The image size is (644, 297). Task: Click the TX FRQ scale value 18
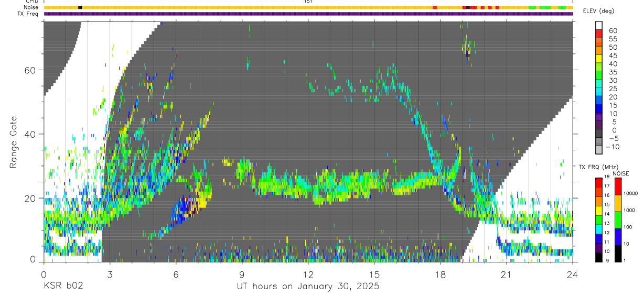(607, 177)
